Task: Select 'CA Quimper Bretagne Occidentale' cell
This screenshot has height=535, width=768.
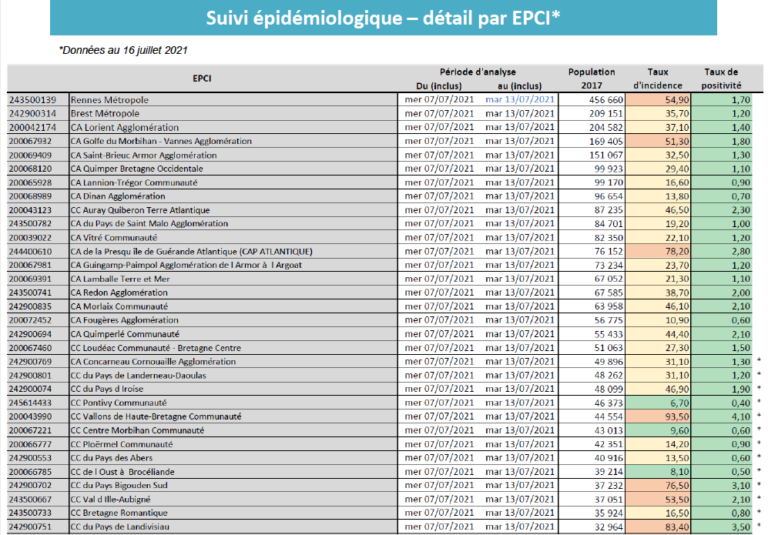Action: [137, 169]
